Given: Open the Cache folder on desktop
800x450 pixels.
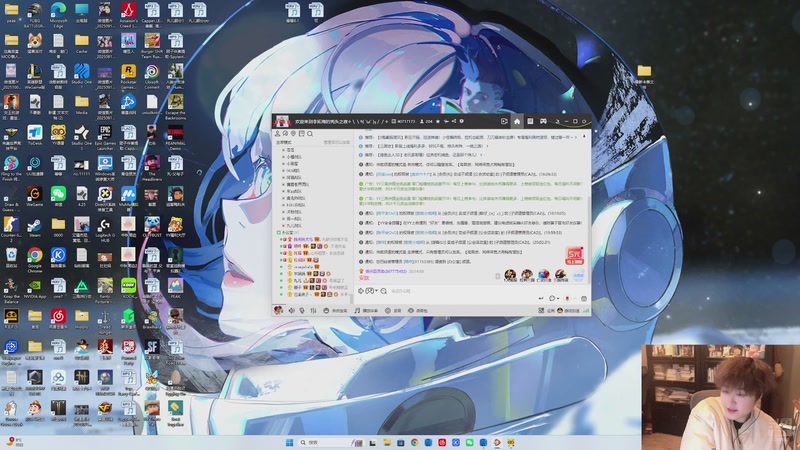Looking at the screenshot, I should point(82,44).
